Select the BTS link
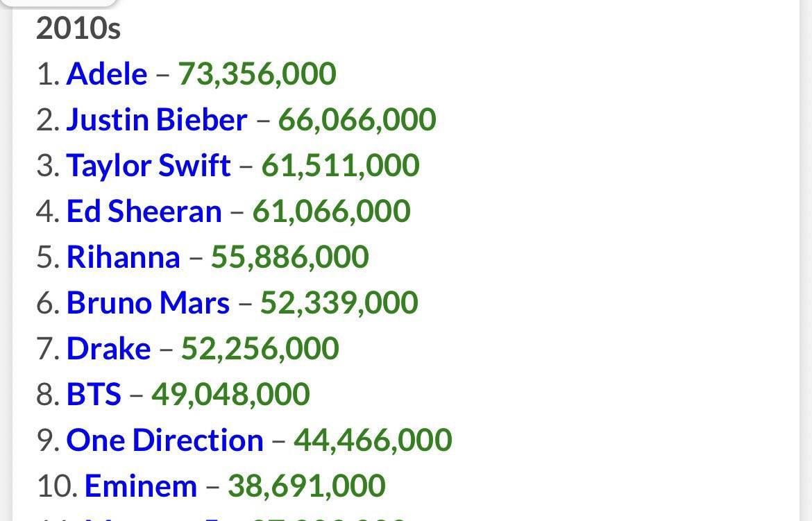 tap(94, 393)
